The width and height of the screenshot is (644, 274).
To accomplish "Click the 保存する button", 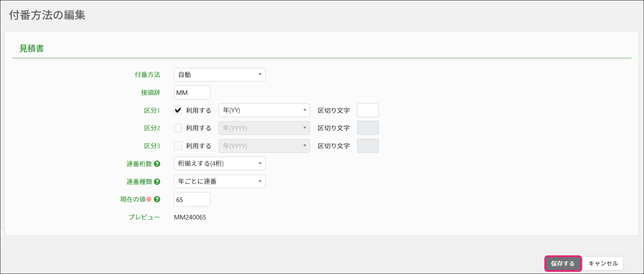I will pyautogui.click(x=563, y=263).
